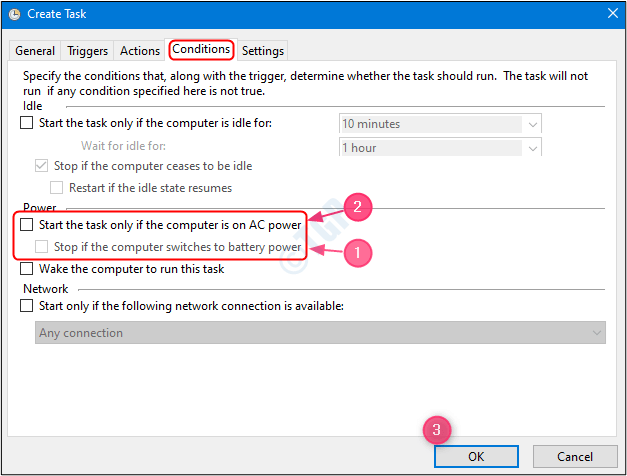Expand the 10 minutes idle duration dropdown
Viewport: 627px width, 476px height.
pos(533,125)
